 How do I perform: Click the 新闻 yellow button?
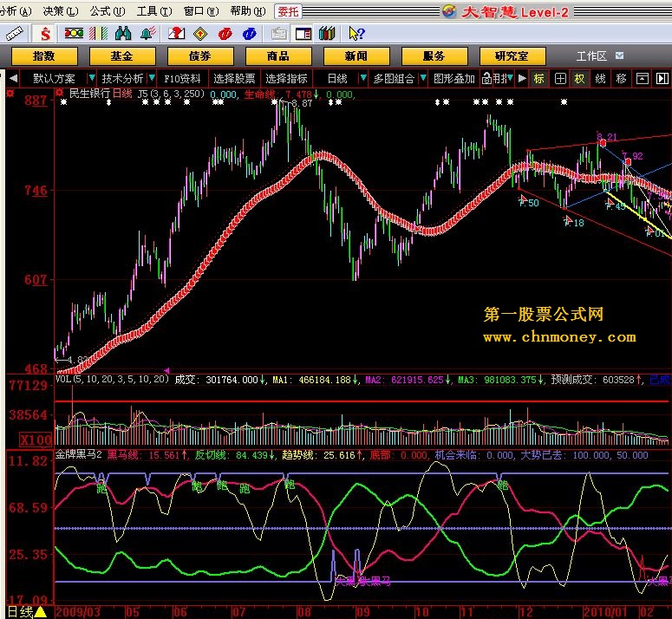[356, 56]
